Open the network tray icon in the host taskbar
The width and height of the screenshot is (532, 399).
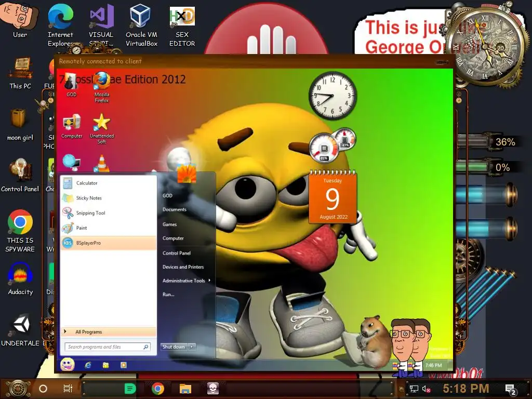414,389
